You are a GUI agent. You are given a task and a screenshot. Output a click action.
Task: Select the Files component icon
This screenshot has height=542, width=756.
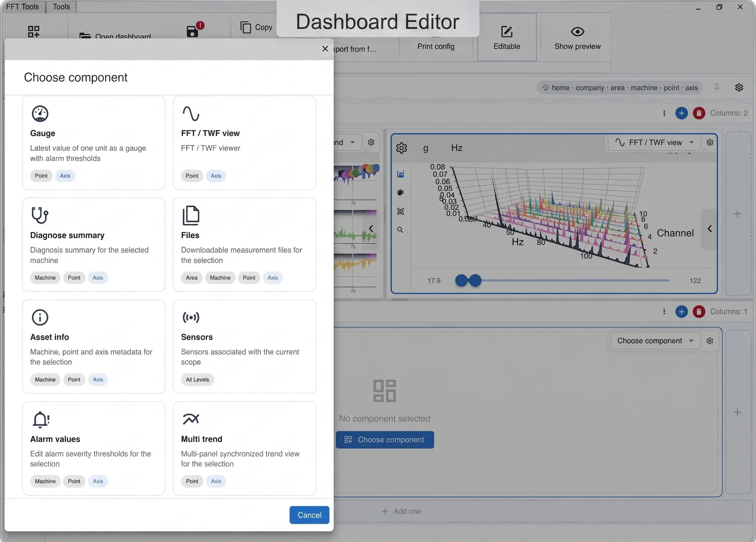[x=191, y=215]
